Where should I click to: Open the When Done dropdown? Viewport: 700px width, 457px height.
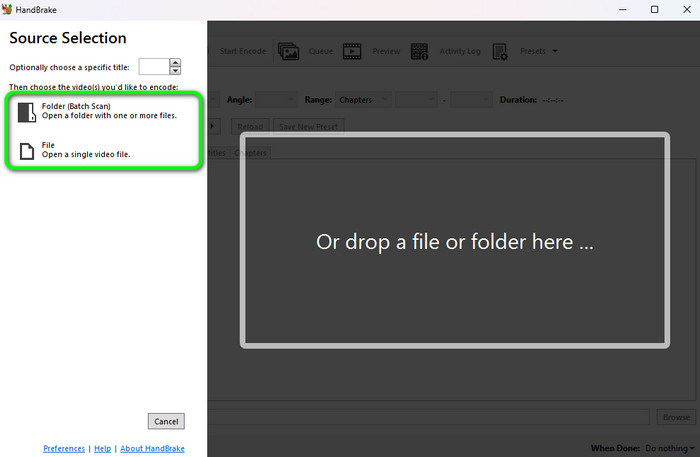[670, 448]
